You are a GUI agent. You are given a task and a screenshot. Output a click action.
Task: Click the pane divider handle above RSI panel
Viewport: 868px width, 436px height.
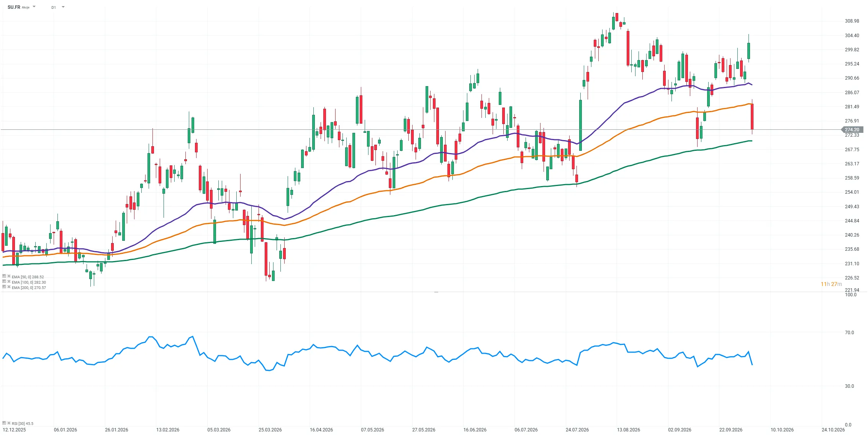436,292
